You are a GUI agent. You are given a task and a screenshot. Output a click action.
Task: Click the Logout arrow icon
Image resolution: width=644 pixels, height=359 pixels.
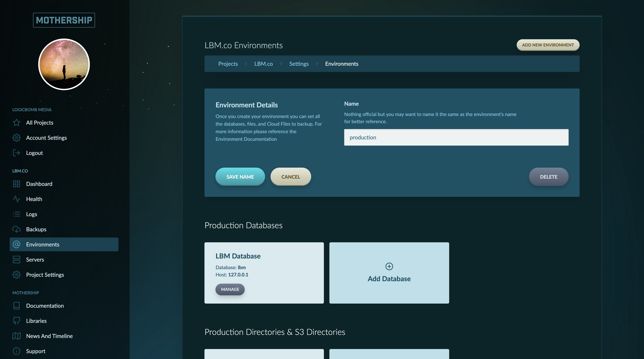coord(17,153)
